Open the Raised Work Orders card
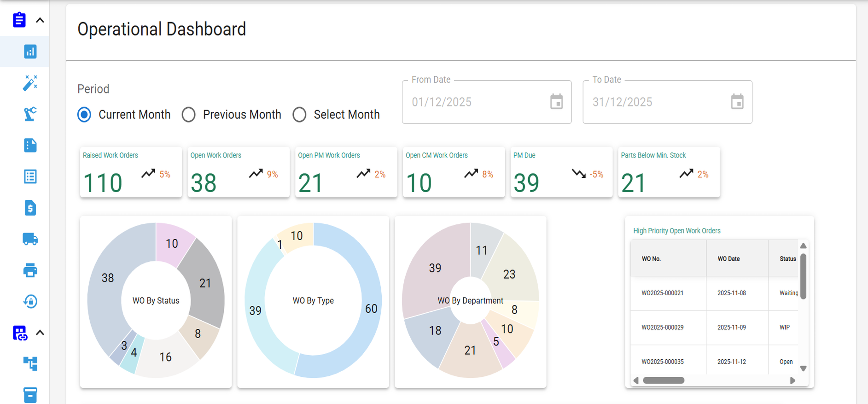Screen dimensions: 868x404 [131, 172]
